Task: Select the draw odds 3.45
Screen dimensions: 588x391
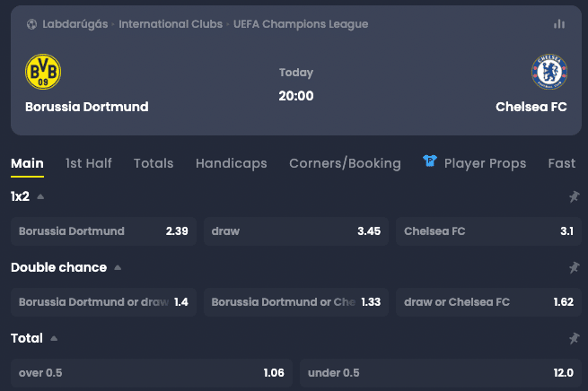Action: point(295,231)
